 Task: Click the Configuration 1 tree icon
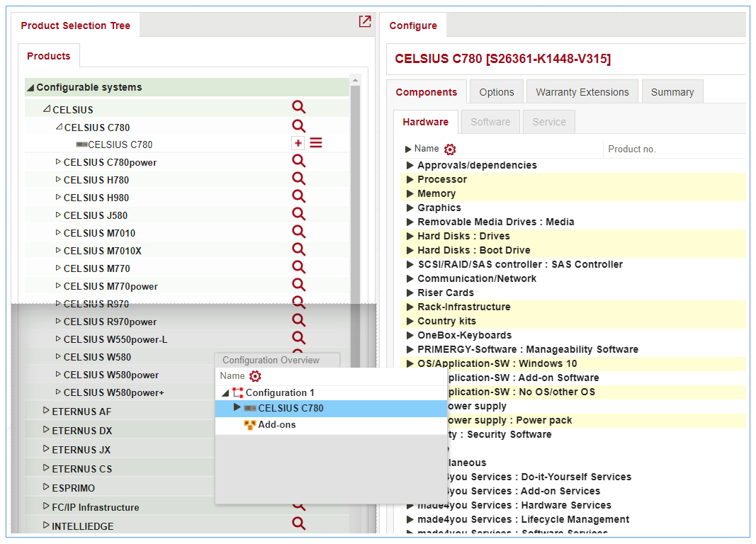click(237, 392)
